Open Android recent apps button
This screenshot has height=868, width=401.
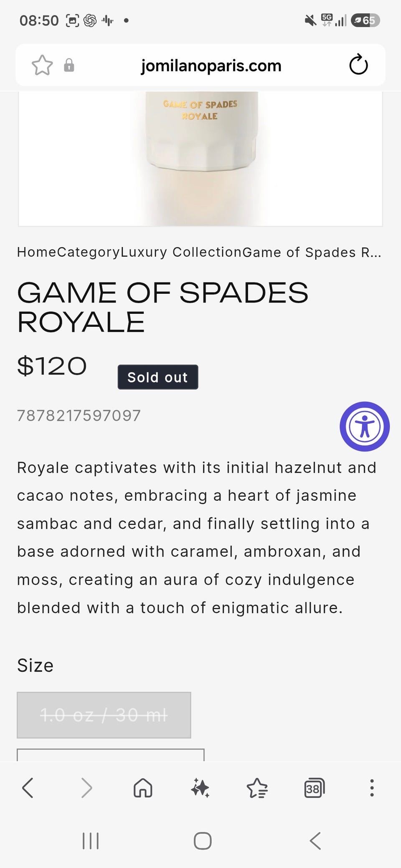point(91,840)
